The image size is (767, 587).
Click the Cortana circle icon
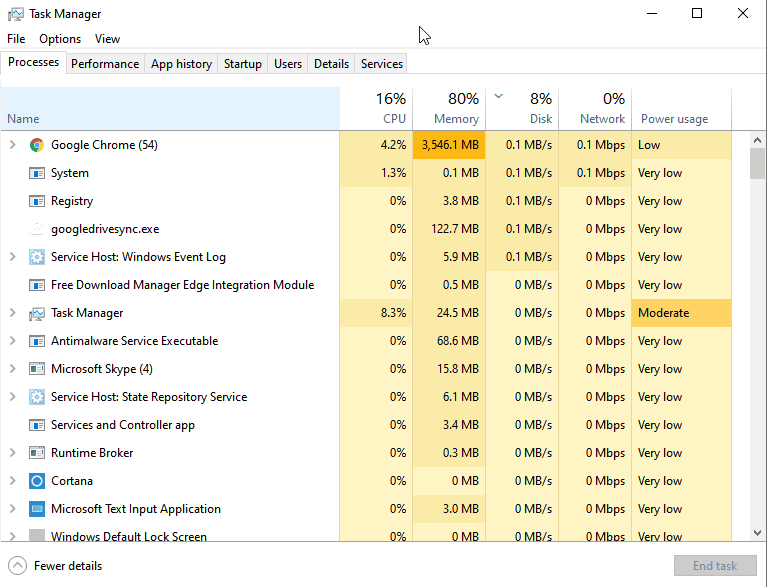37,481
